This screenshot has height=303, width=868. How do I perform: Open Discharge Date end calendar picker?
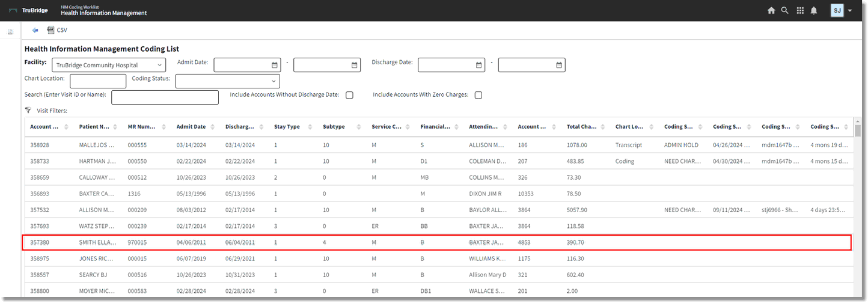tap(559, 65)
